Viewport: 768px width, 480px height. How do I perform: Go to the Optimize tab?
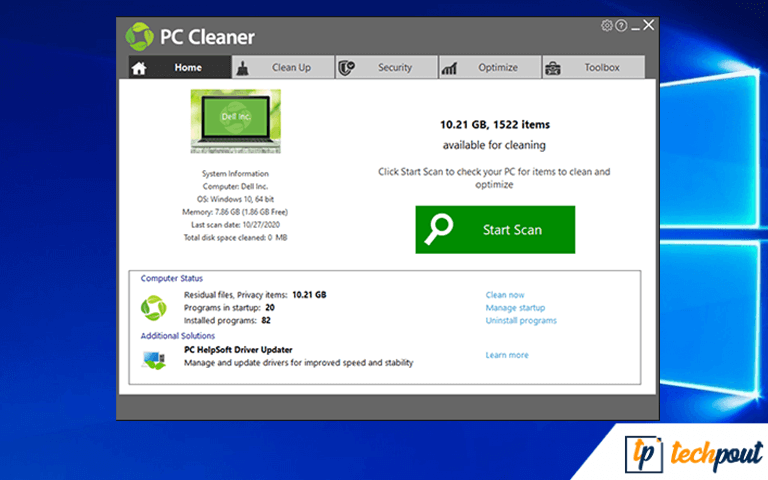coord(498,68)
